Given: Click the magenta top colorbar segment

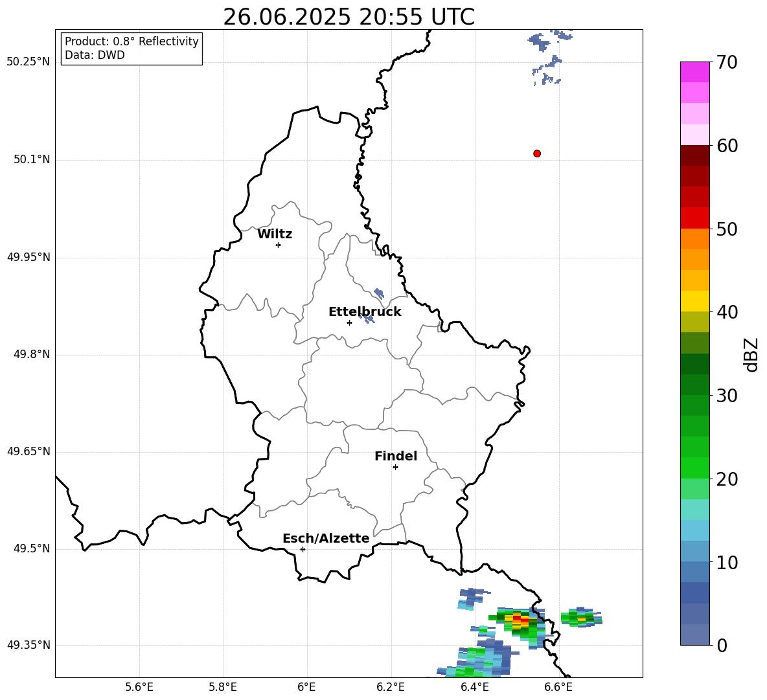Looking at the screenshot, I should [694, 72].
